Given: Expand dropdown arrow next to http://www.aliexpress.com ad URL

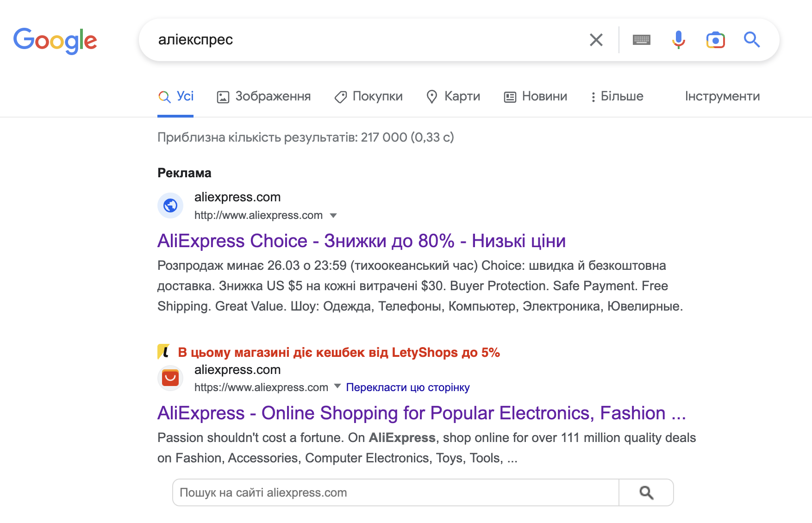Looking at the screenshot, I should pos(333,216).
